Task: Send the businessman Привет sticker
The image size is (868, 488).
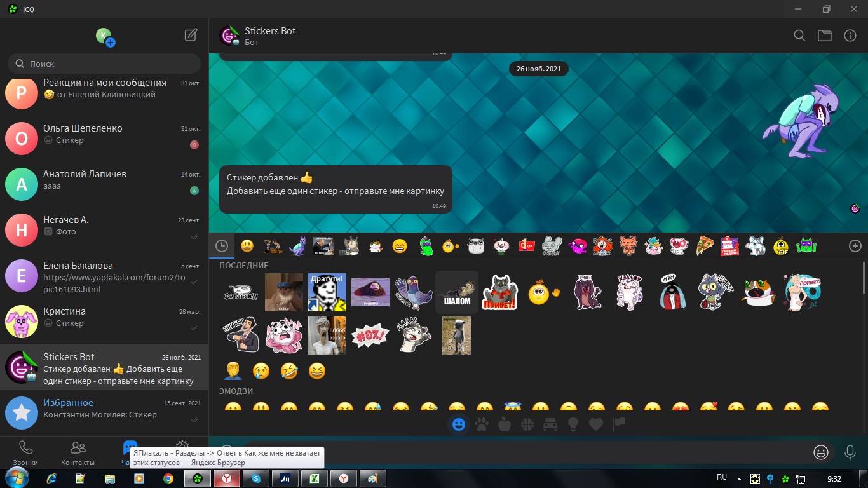Action: point(241,335)
